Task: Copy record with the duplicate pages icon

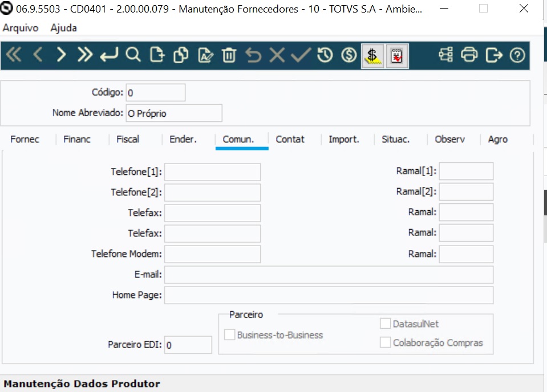Action: click(x=181, y=55)
